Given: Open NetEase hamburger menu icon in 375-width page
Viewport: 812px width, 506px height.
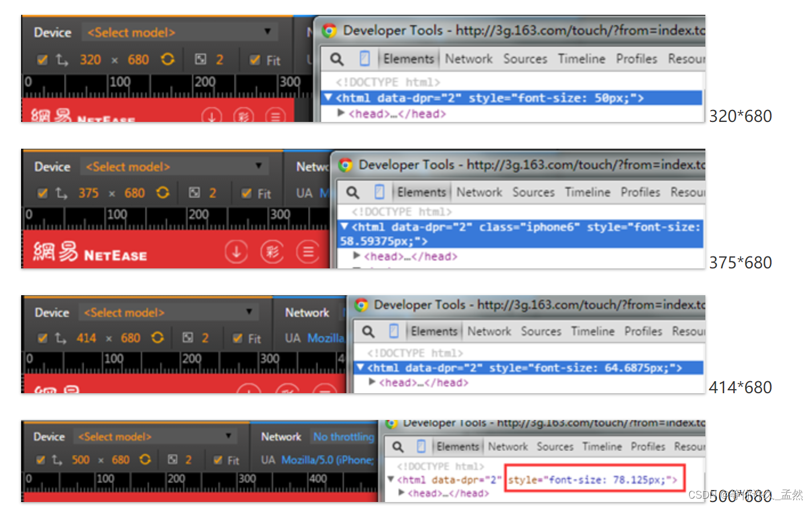Looking at the screenshot, I should [x=308, y=251].
